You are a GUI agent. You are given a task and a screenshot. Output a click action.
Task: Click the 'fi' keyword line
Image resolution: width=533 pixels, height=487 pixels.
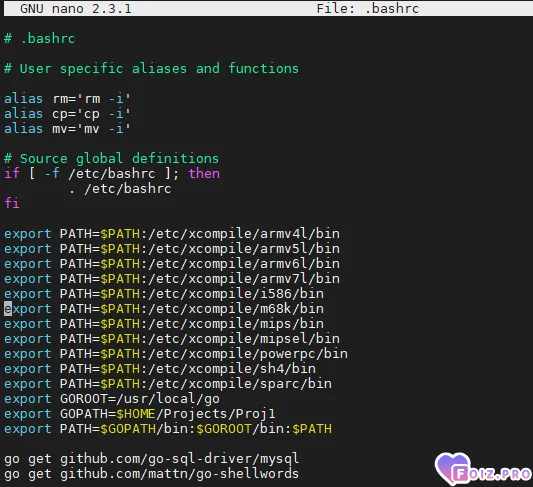pyautogui.click(x=12, y=203)
